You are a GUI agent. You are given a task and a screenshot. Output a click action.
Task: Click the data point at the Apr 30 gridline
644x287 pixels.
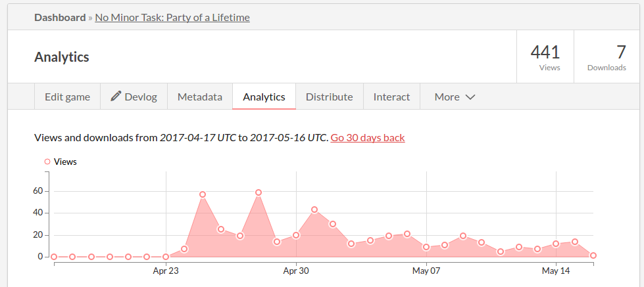[x=296, y=235]
